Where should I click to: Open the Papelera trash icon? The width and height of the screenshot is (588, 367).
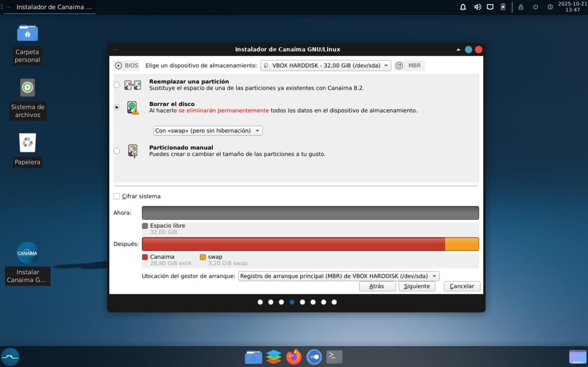click(27, 143)
